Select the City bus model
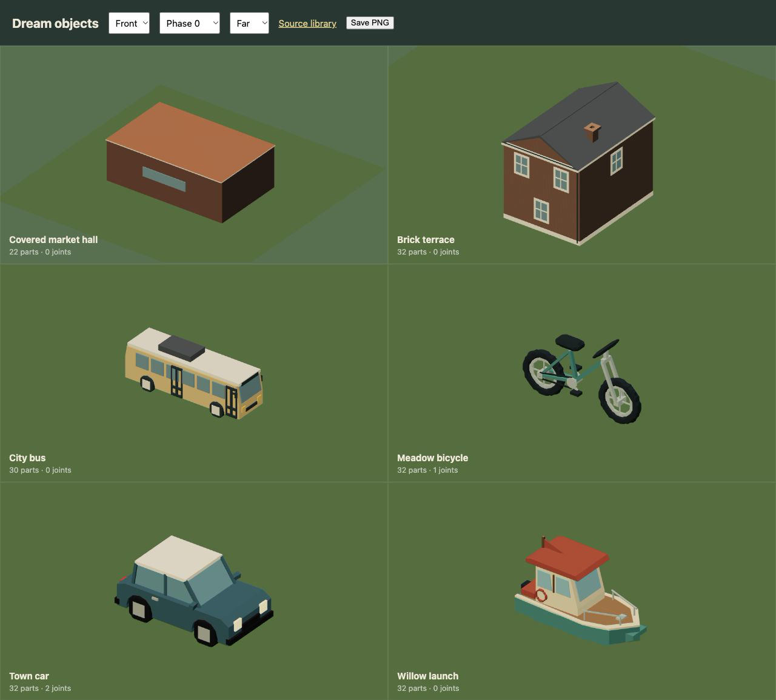This screenshot has width=776, height=700. coord(194,373)
